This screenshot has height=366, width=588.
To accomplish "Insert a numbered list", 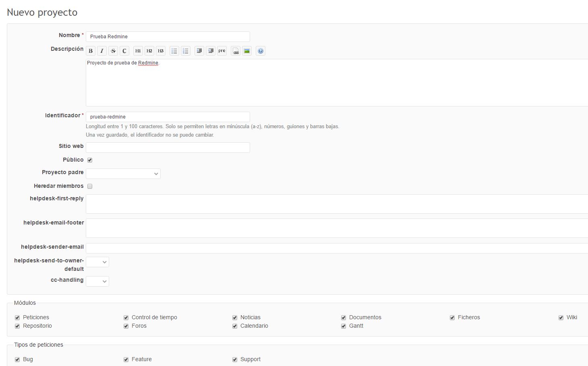I will click(x=186, y=51).
